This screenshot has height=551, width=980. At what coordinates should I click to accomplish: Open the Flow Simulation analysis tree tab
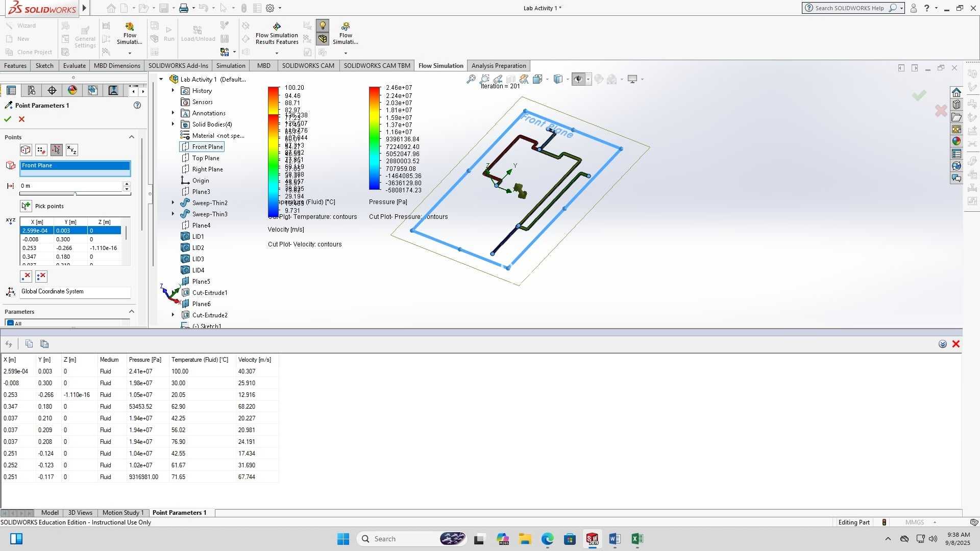[113, 90]
